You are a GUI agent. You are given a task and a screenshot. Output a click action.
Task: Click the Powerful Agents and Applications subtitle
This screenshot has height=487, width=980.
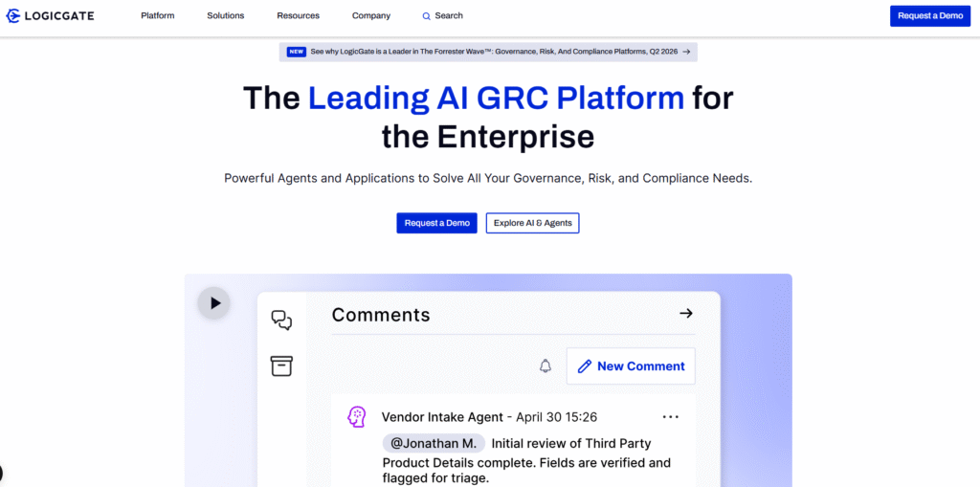pos(488,178)
